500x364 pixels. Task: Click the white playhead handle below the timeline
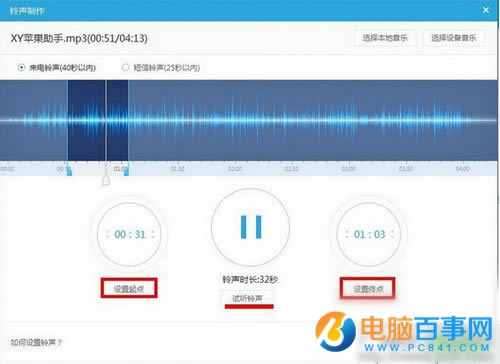[x=106, y=181]
